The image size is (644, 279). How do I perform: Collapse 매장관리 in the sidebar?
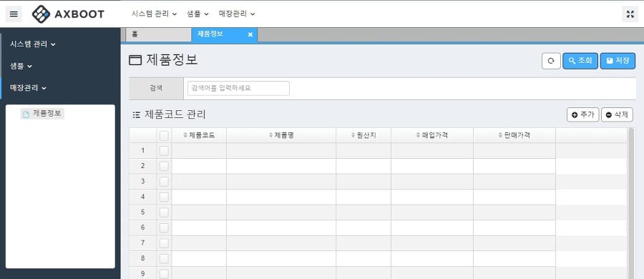29,87
